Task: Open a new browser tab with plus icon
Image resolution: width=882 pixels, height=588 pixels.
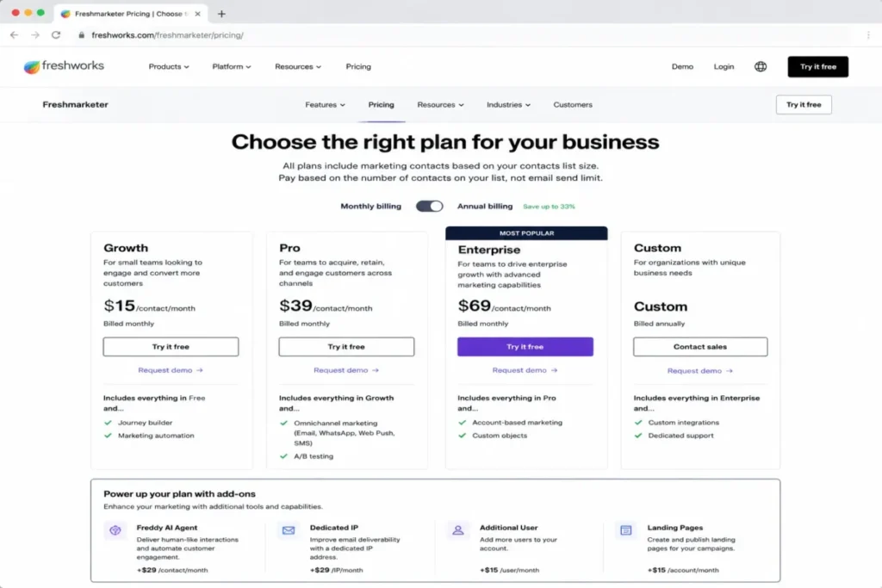Action: [x=221, y=14]
